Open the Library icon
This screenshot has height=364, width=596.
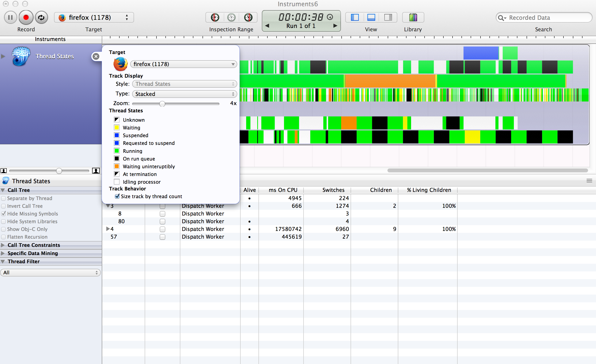click(x=413, y=17)
